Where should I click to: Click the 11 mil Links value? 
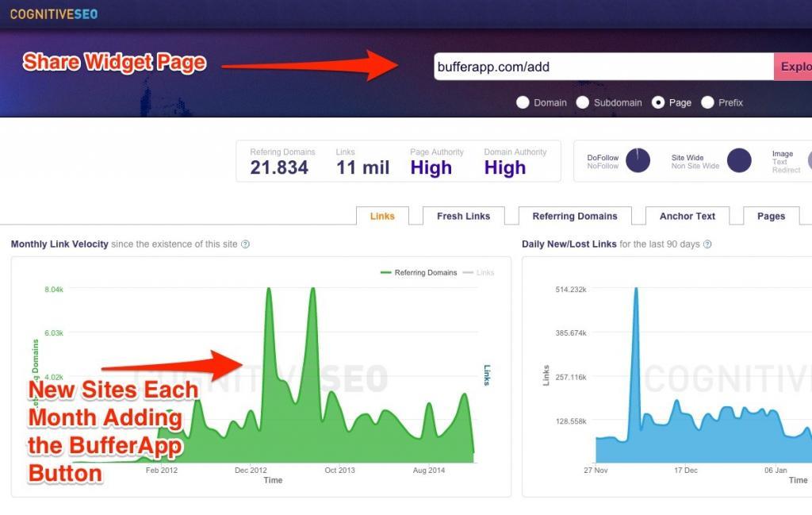click(x=362, y=167)
